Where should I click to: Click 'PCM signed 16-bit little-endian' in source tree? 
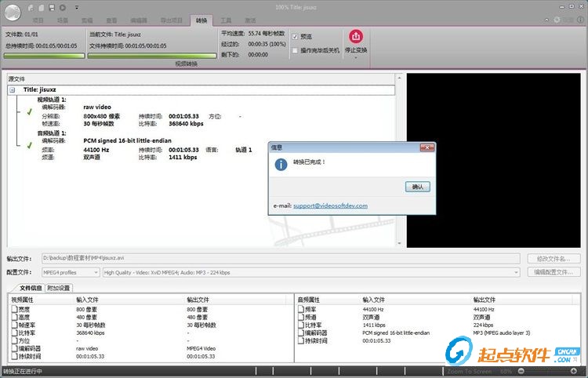point(128,140)
